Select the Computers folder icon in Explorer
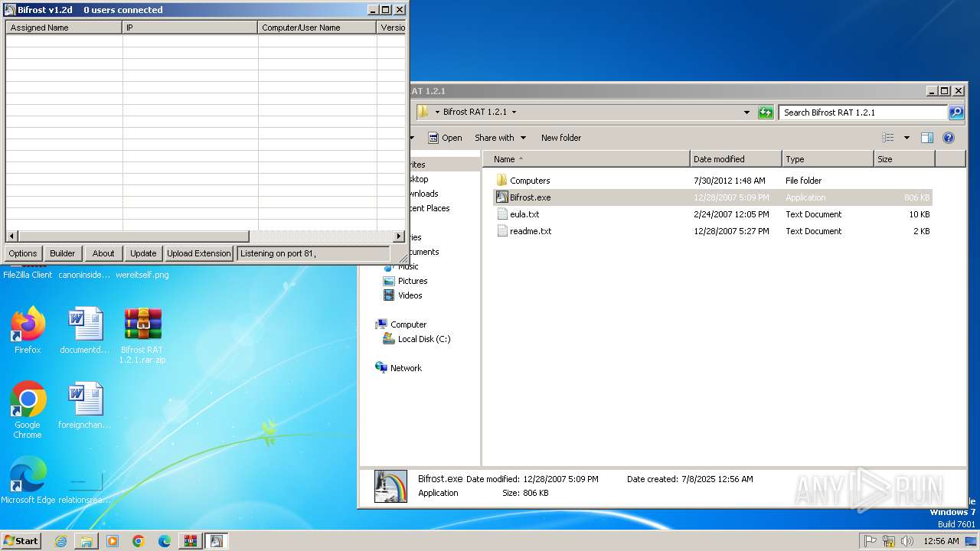The height and width of the screenshot is (551, 980). [501, 181]
